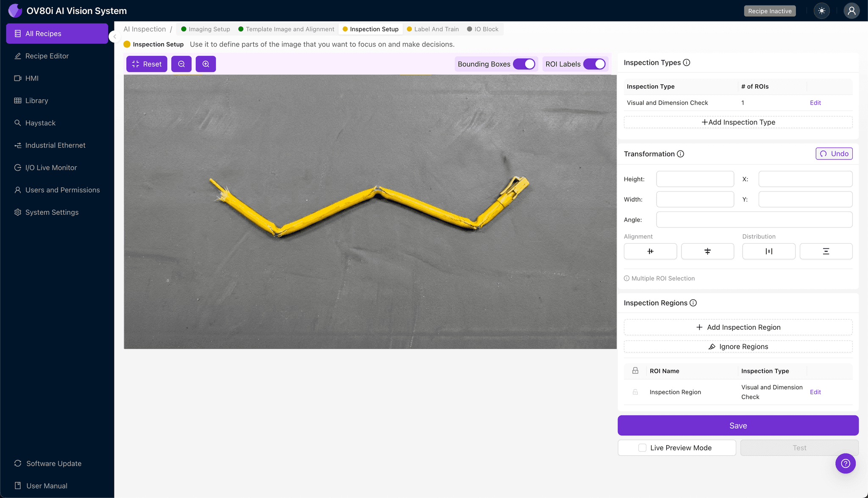
Task: Click Ignore Regions button
Action: coord(738,347)
